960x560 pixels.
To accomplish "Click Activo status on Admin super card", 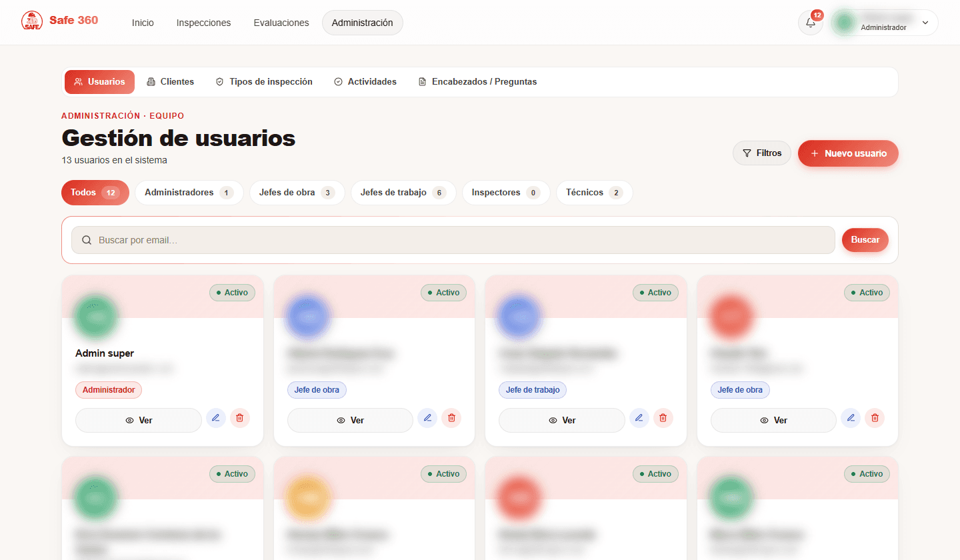I will (x=232, y=293).
